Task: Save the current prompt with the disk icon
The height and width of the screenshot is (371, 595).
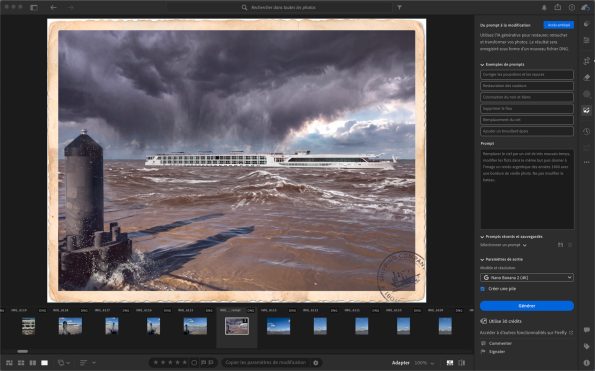Action: coord(560,245)
